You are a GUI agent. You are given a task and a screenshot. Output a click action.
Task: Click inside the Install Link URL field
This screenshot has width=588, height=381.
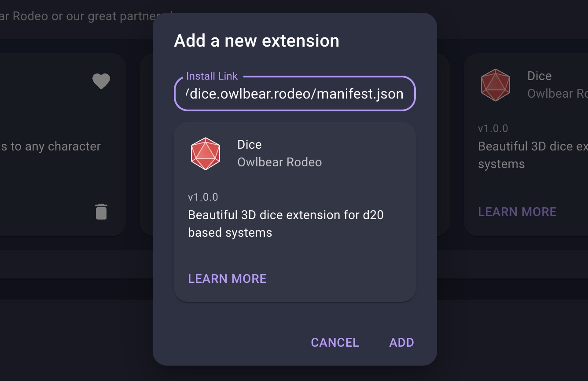[x=294, y=94]
